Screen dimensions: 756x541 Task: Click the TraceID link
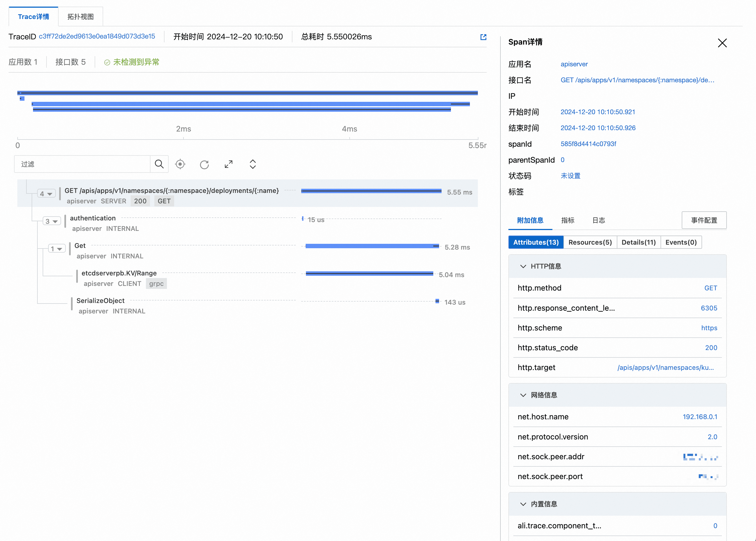coord(97,36)
